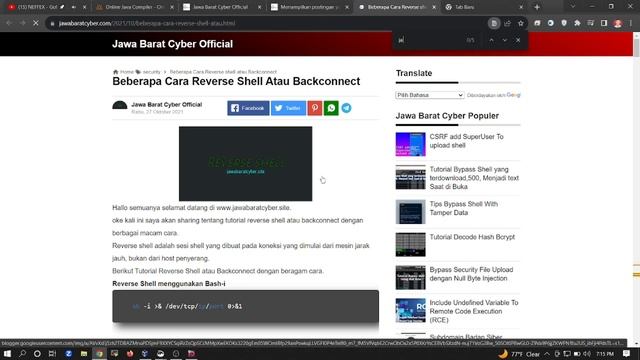640x360 pixels.
Task: Open the Jawa Barat Cyber Official site title
Action: coord(172,44)
